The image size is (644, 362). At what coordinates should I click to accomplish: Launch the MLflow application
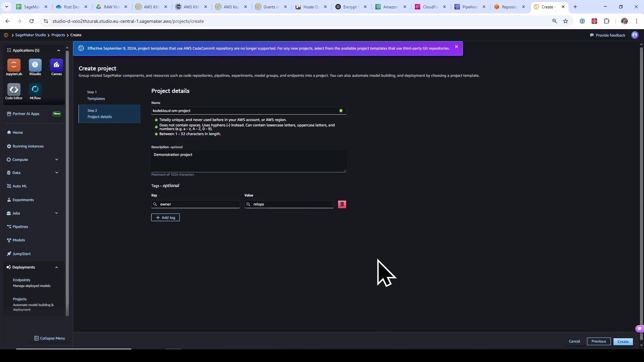coord(35,92)
